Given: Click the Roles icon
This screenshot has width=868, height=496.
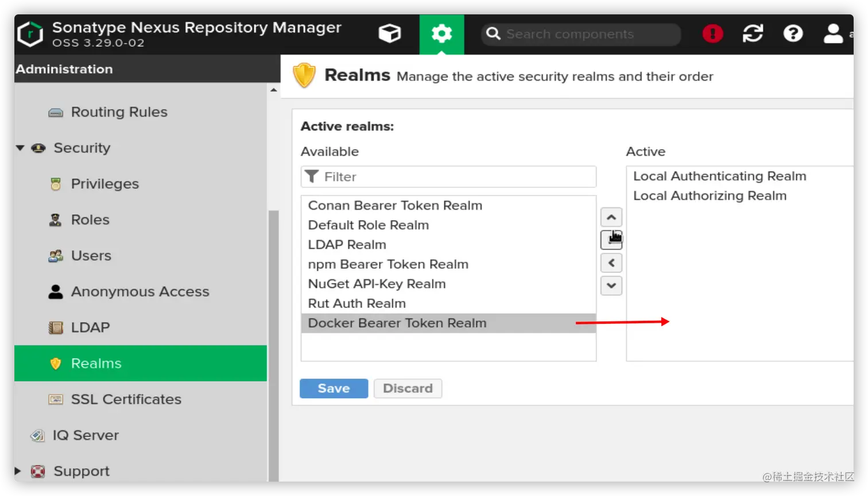Looking at the screenshot, I should (56, 220).
